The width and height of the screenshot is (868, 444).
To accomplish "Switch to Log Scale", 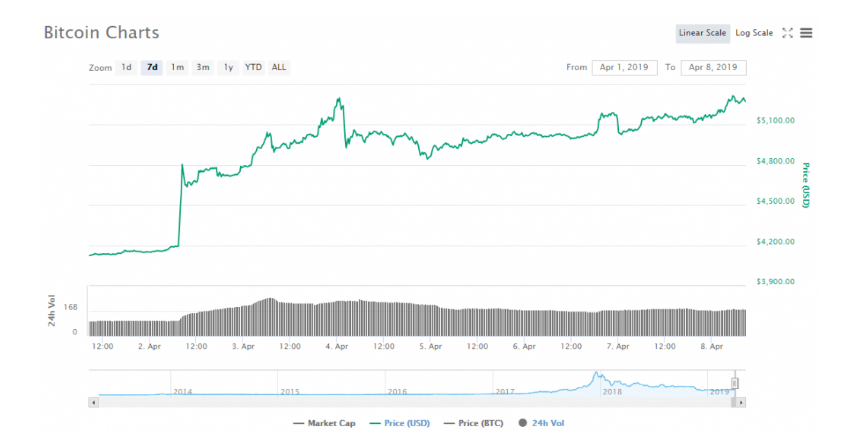I will pos(754,33).
